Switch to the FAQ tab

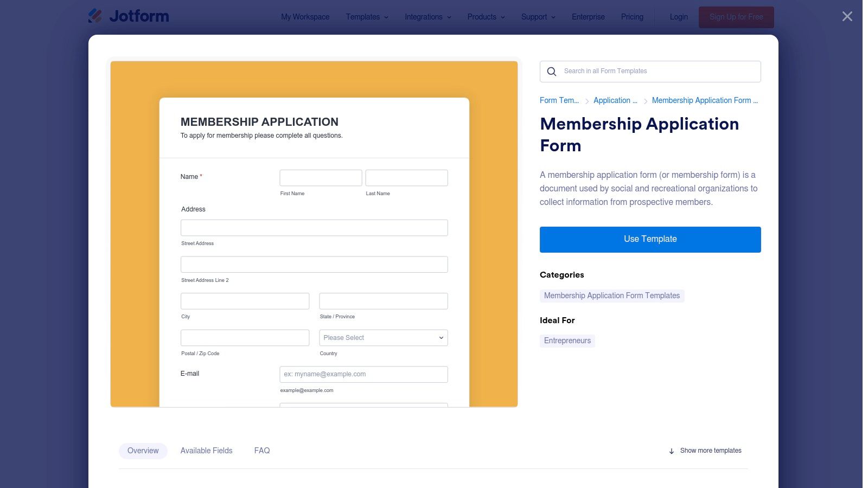262,451
